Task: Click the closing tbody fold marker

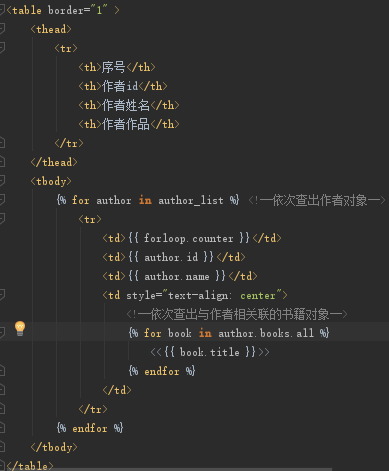Action: pos(2,447)
